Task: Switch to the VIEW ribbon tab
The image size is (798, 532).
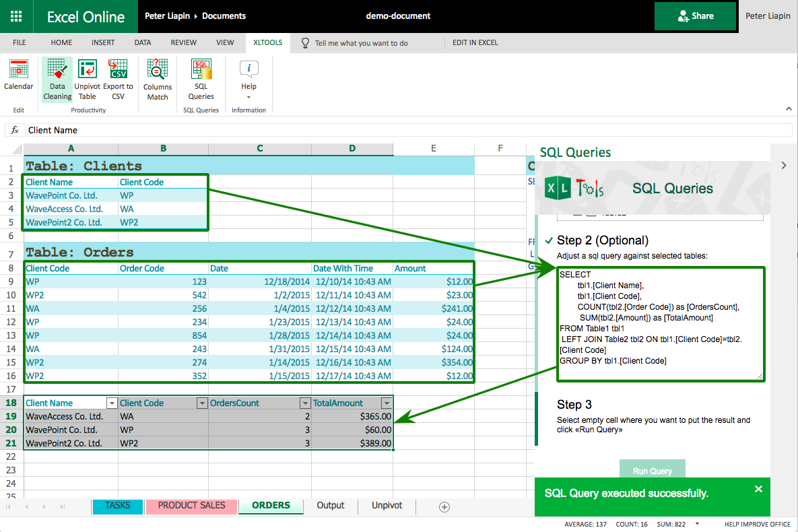Action: 225,43
